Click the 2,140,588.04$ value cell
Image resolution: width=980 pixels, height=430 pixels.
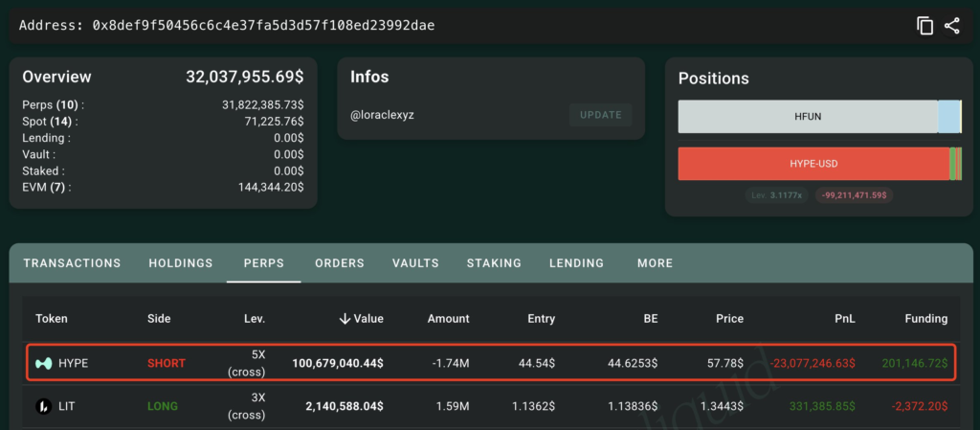345,406
